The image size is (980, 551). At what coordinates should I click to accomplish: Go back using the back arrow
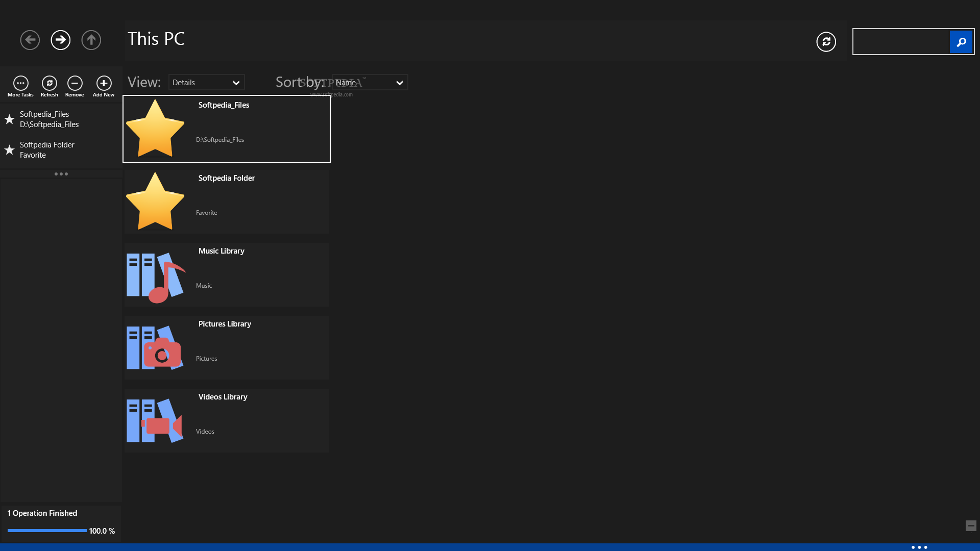(30, 40)
